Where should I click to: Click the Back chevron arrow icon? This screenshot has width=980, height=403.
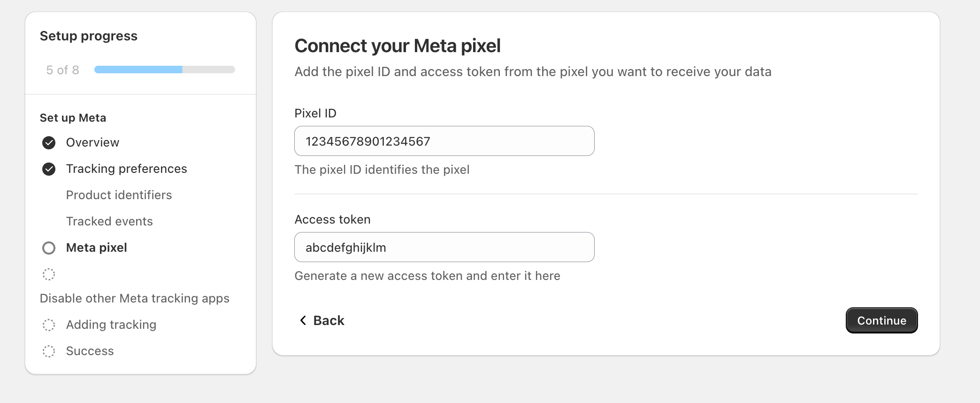coord(303,320)
